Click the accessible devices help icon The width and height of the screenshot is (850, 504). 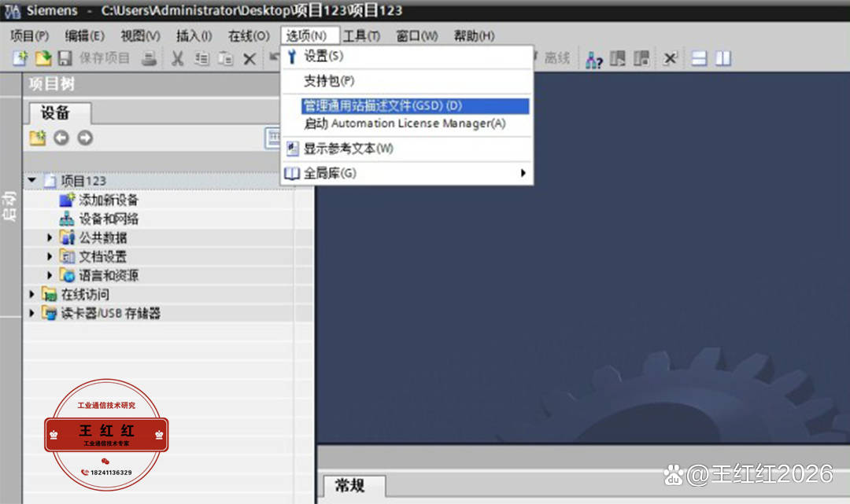point(593,59)
